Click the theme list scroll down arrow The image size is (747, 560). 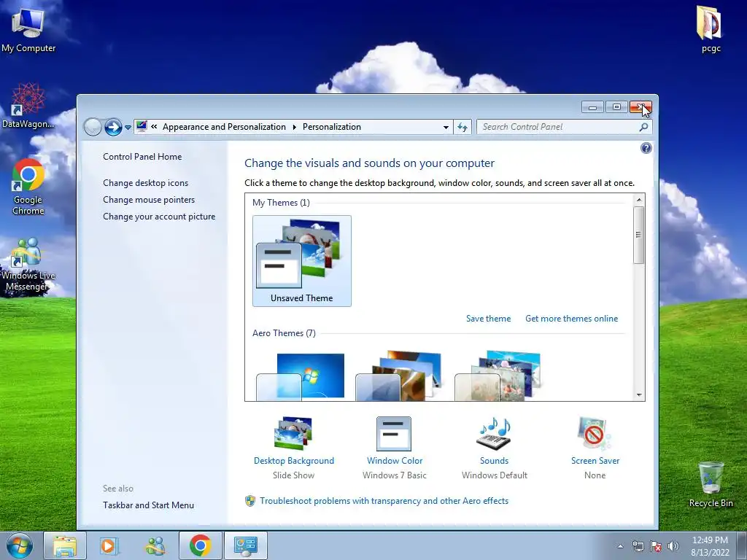(x=639, y=394)
